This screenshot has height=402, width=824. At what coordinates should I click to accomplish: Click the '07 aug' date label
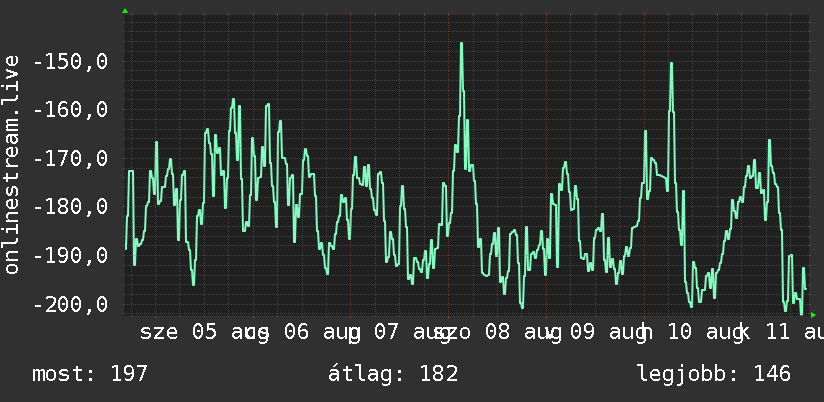(413, 333)
